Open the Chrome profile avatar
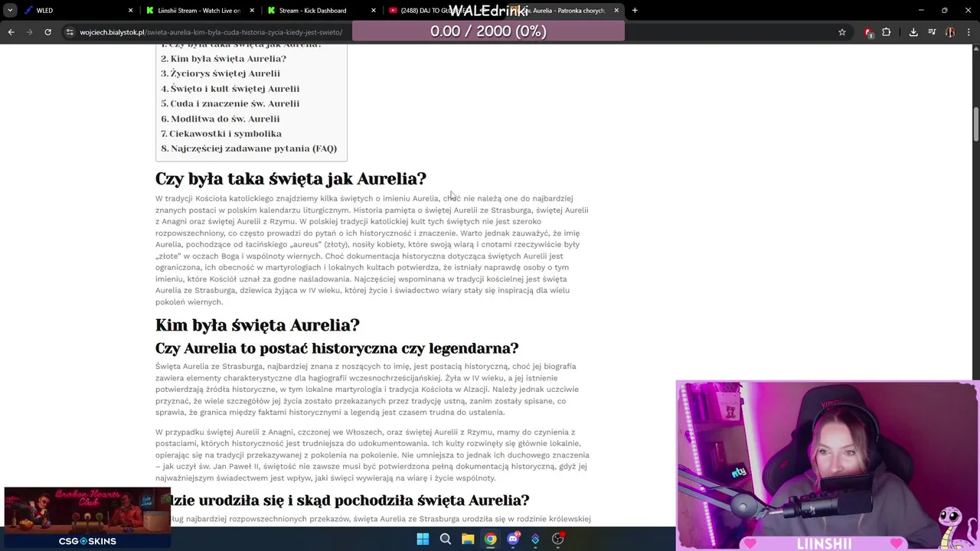Image resolution: width=980 pixels, height=551 pixels. click(950, 32)
